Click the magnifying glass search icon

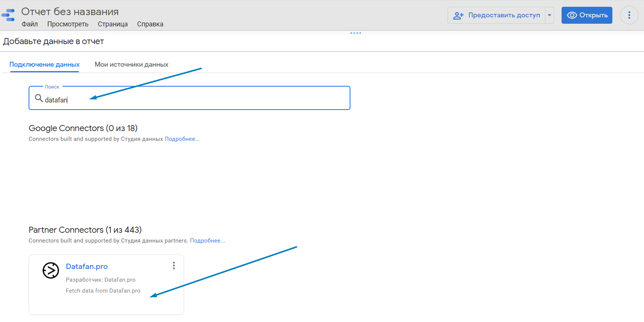(38, 98)
